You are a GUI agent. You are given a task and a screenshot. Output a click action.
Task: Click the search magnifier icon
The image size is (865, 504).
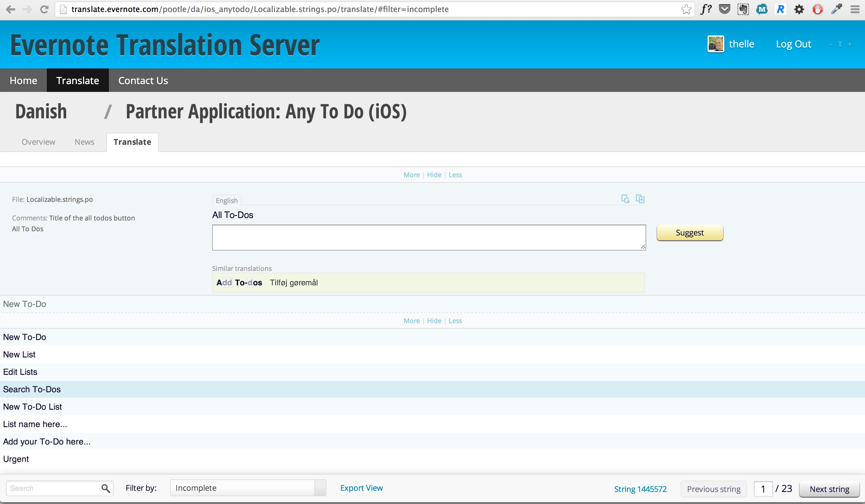(x=105, y=488)
